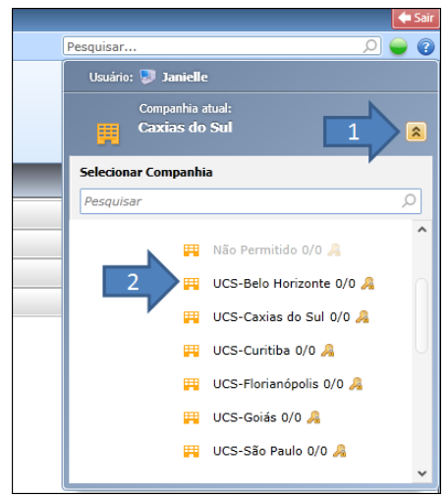Click the green status indicator circle
Image resolution: width=448 pixels, height=499 pixels.
[398, 46]
